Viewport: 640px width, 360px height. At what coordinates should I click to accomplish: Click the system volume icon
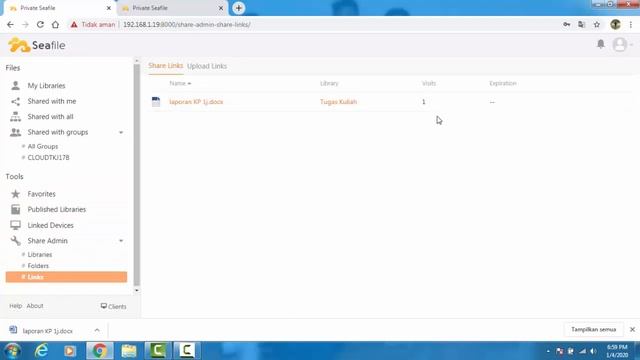tap(593, 351)
